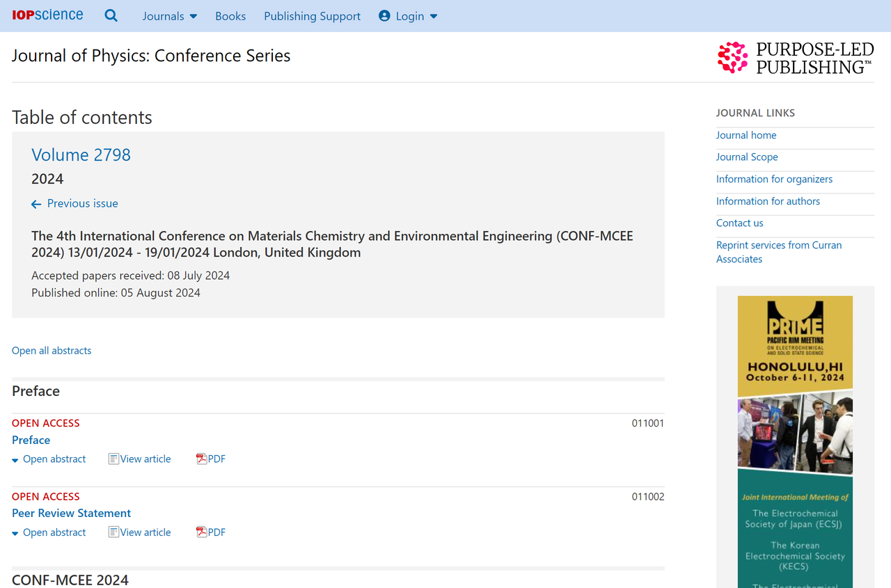Select the Books menu item
The image size is (891, 588).
click(230, 16)
